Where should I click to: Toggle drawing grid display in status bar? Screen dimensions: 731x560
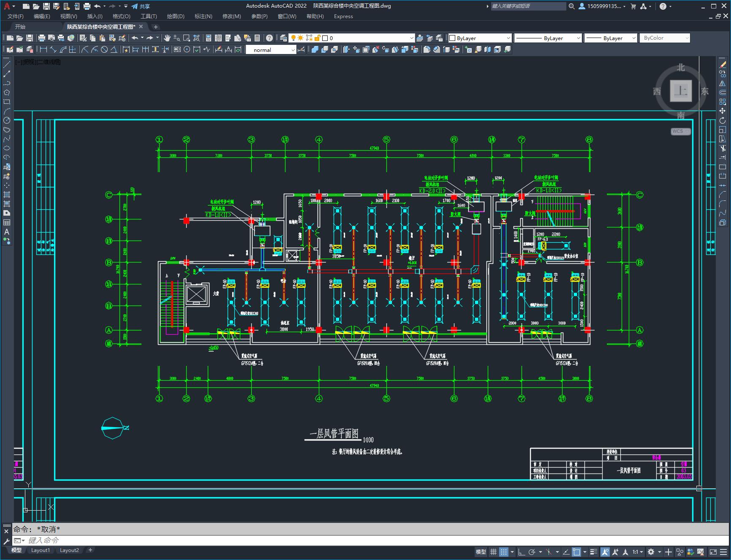pos(493,552)
